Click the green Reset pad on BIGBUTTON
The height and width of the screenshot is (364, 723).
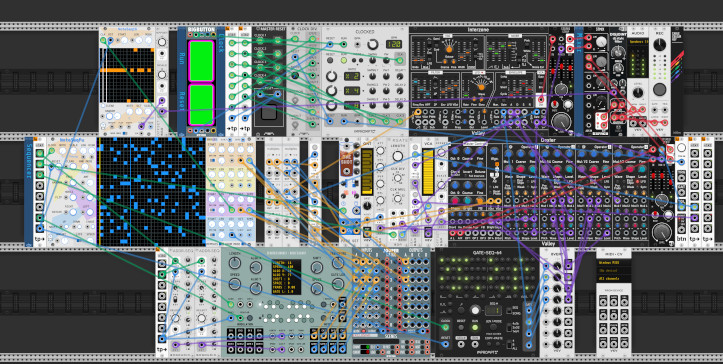click(201, 104)
